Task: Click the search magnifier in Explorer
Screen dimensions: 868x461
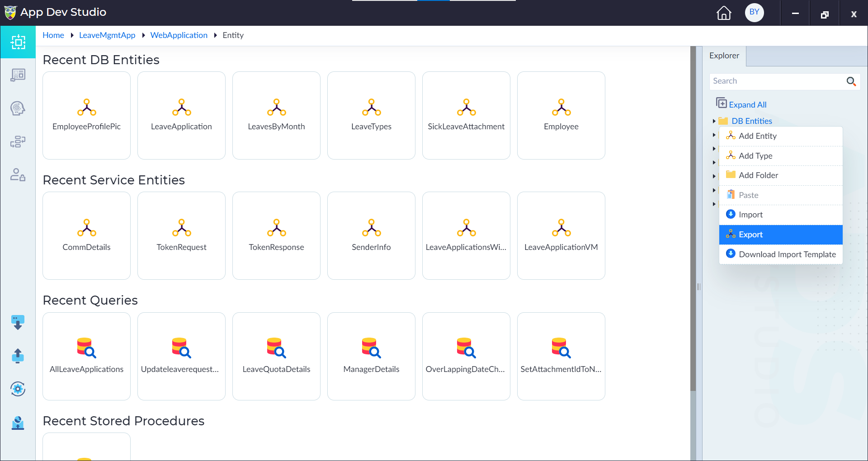Action: (x=851, y=81)
